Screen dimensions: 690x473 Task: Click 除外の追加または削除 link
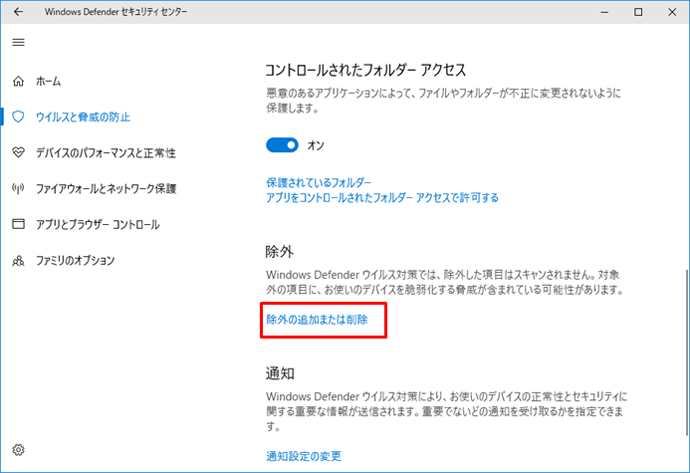(x=317, y=319)
